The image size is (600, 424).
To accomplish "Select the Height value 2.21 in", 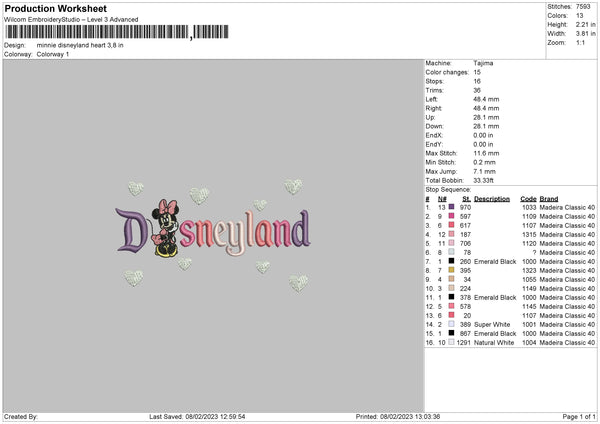I will [x=585, y=24].
